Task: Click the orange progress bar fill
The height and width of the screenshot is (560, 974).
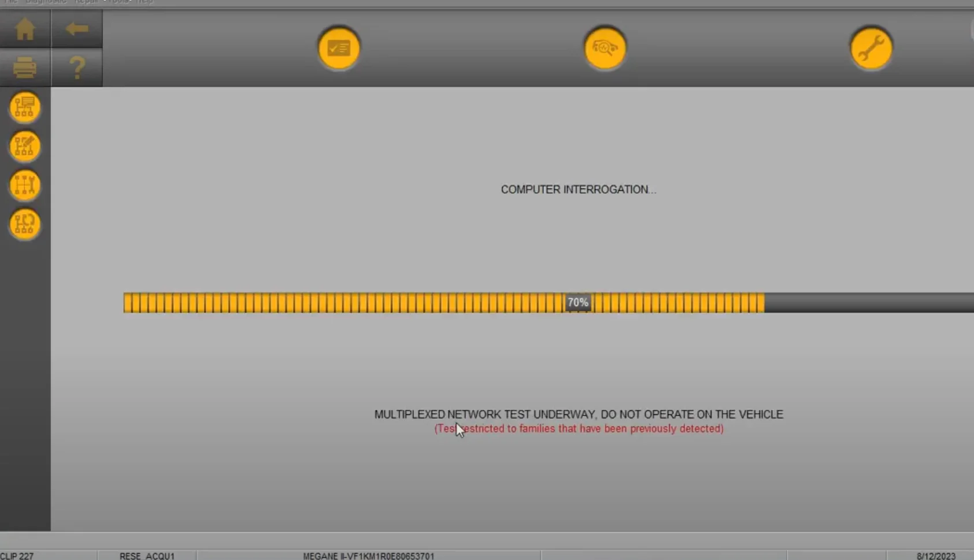Action: coord(444,303)
